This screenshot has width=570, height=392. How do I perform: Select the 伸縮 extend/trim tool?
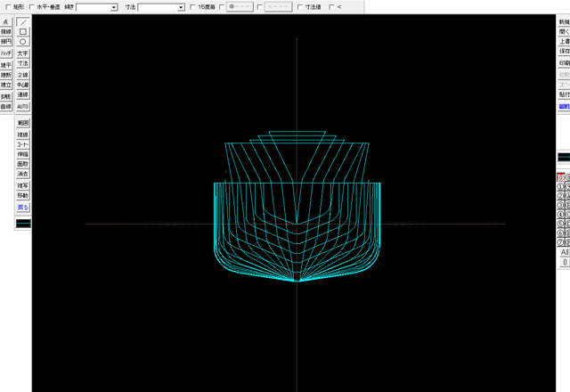click(23, 154)
